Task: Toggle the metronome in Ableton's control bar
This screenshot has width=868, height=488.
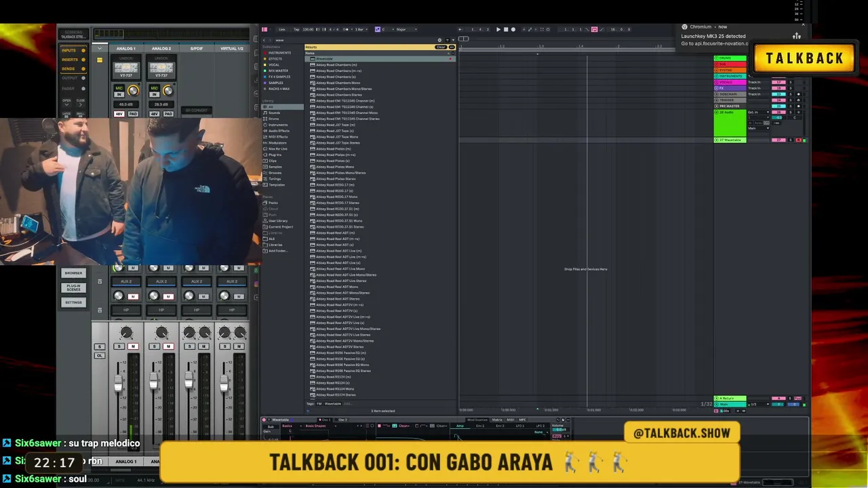Action: pos(346,29)
